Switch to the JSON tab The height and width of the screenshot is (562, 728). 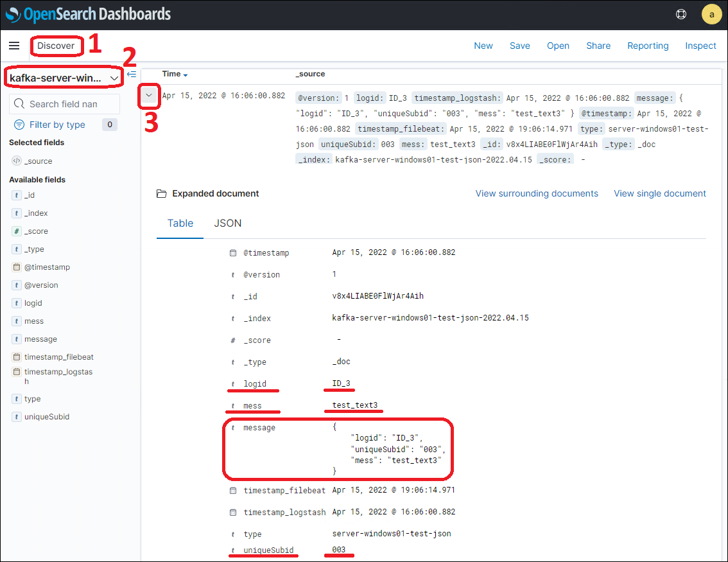(227, 224)
